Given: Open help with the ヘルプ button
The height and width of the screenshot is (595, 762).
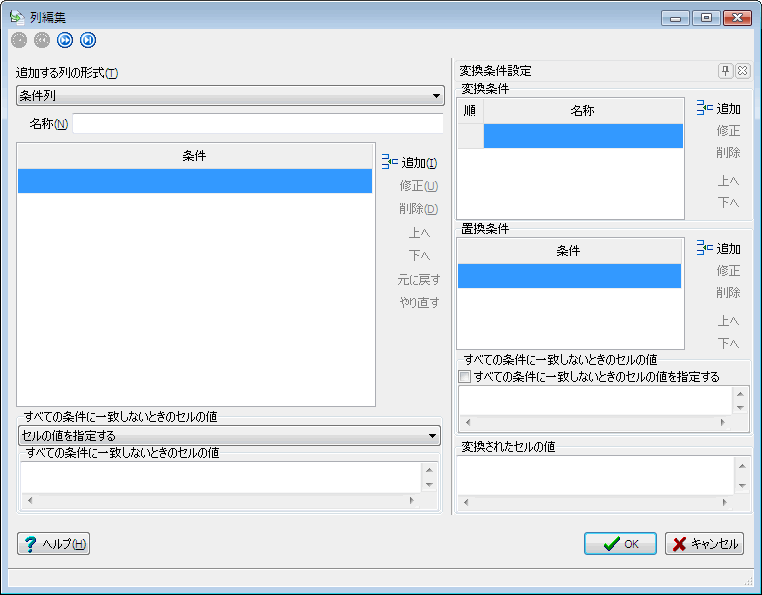Looking at the screenshot, I should [55, 544].
